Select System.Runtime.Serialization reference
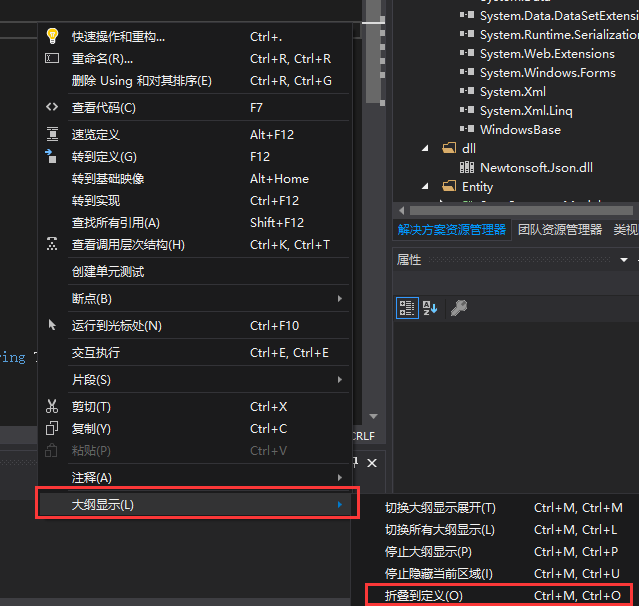The image size is (639, 606). pos(559,35)
